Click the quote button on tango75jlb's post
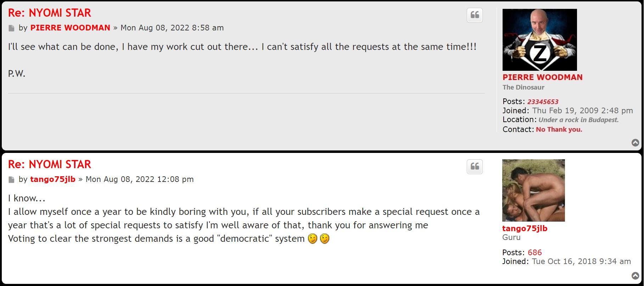Screen dimensions: 644x286 475,166
